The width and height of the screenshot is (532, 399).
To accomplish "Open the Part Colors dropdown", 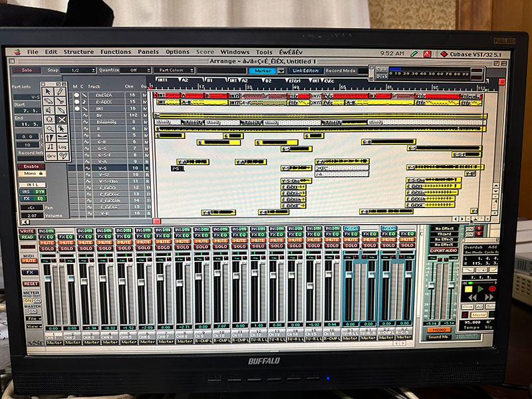I will point(174,70).
